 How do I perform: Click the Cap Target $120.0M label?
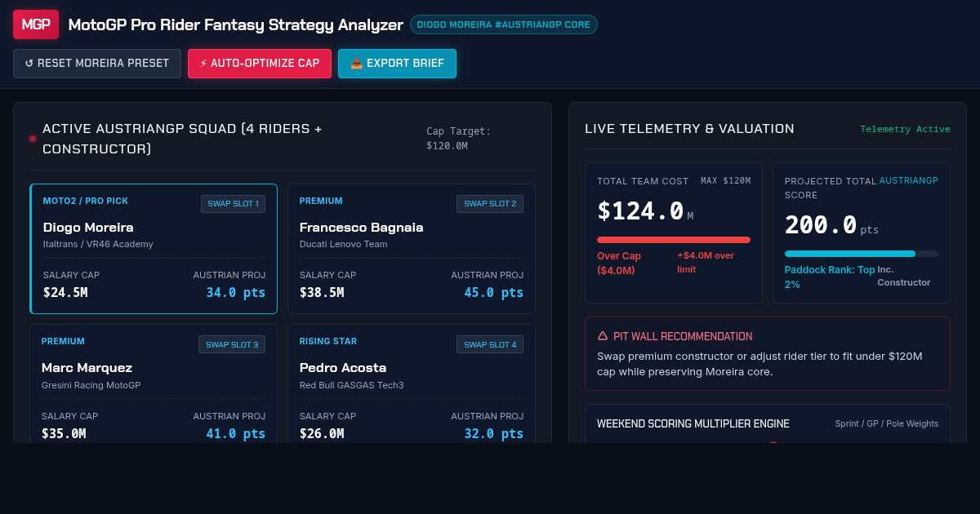[459, 138]
